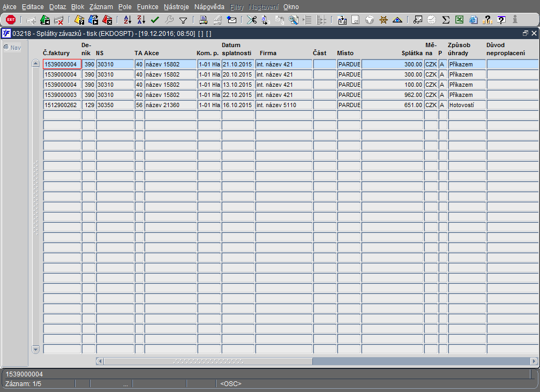The height and width of the screenshot is (392, 540).
Task: Click the Internet Explorer browser icon
Action: (x=474, y=20)
